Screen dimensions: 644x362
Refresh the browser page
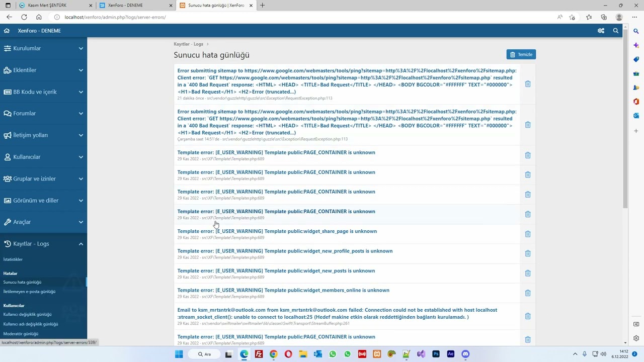24,17
